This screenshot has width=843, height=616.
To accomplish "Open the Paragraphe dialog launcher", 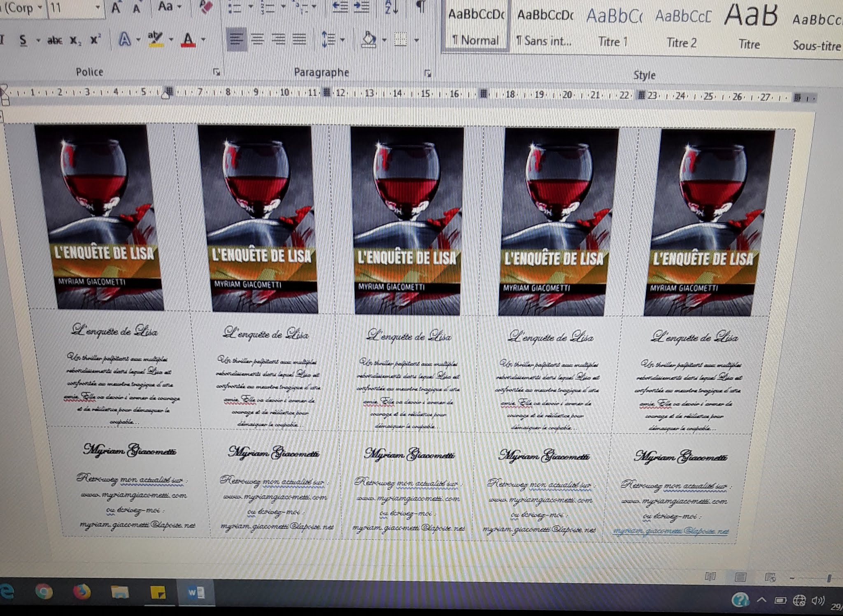I will point(428,74).
